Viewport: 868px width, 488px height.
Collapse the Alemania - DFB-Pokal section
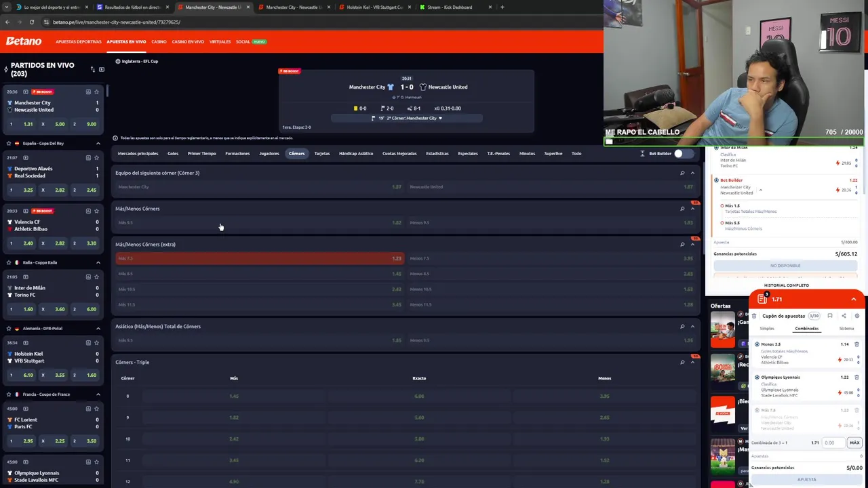click(x=98, y=328)
